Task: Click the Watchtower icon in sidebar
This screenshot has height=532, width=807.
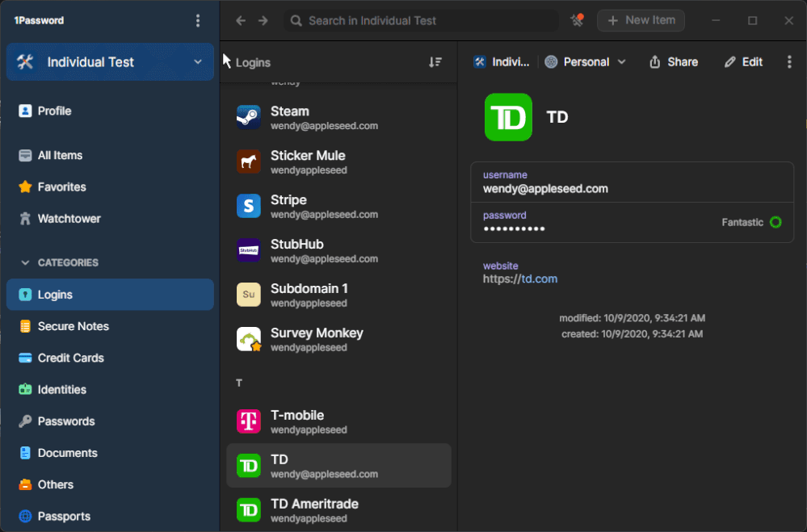Action: pyautogui.click(x=25, y=219)
